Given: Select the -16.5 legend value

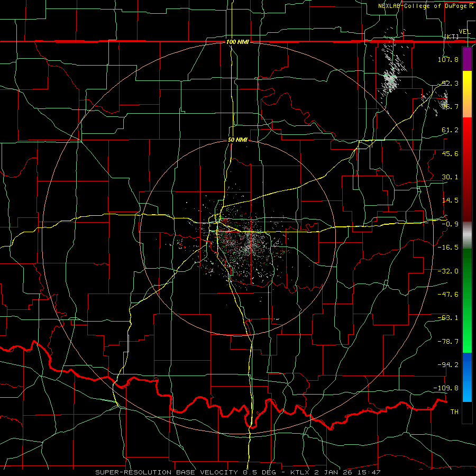Looking at the screenshot, I should [x=448, y=248].
